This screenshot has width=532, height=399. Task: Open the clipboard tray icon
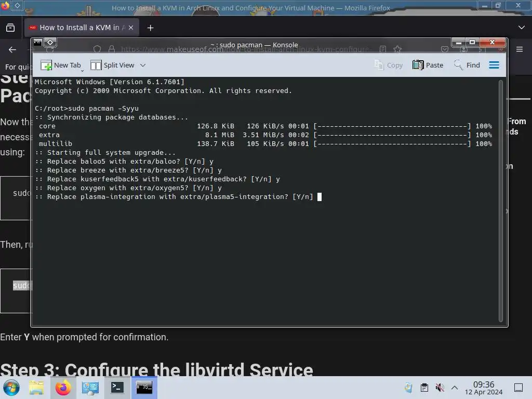click(x=424, y=388)
